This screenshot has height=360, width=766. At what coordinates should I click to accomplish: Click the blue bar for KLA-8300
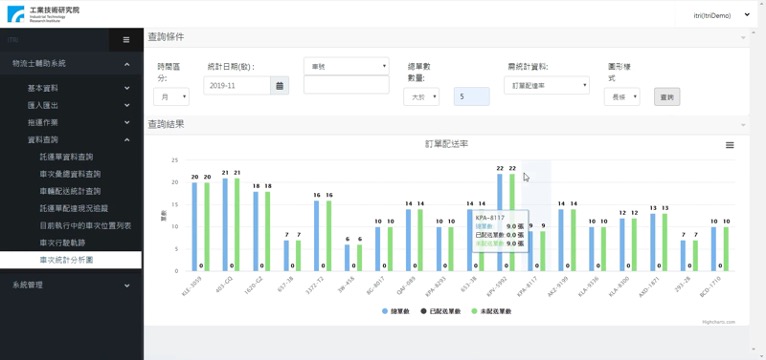tap(622, 244)
